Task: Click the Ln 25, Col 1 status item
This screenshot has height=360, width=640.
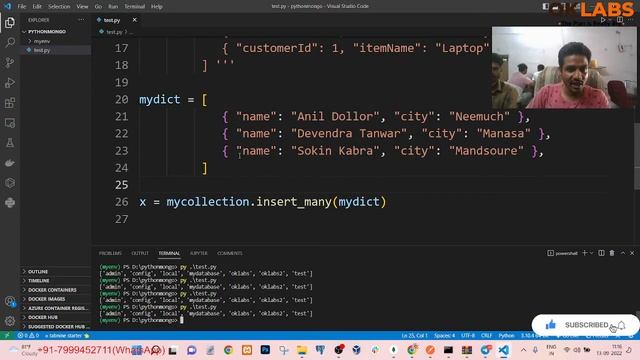Action: [414, 336]
